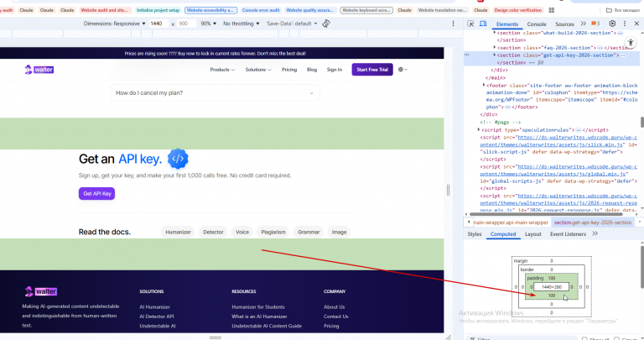Open DevTools three-dot customize menu

click(625, 24)
